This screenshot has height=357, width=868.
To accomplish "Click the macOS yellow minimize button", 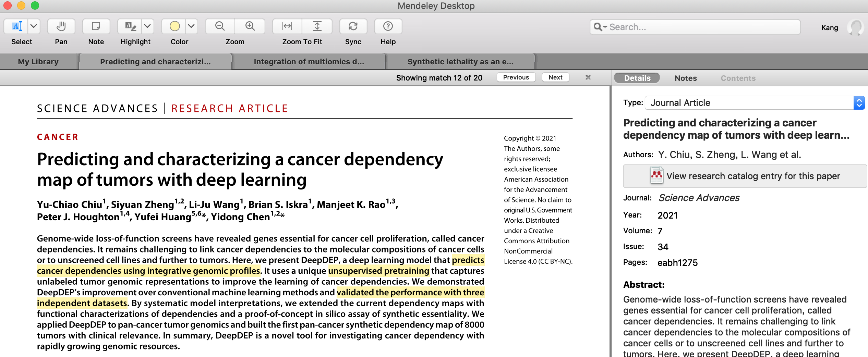I will click(21, 5).
